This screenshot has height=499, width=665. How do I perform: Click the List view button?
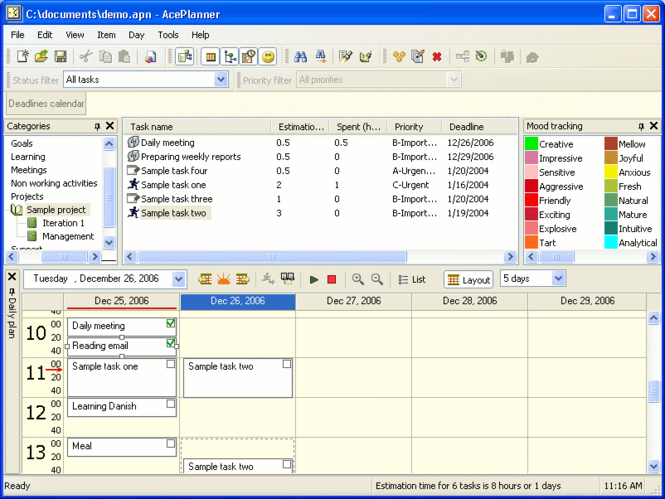coord(412,280)
